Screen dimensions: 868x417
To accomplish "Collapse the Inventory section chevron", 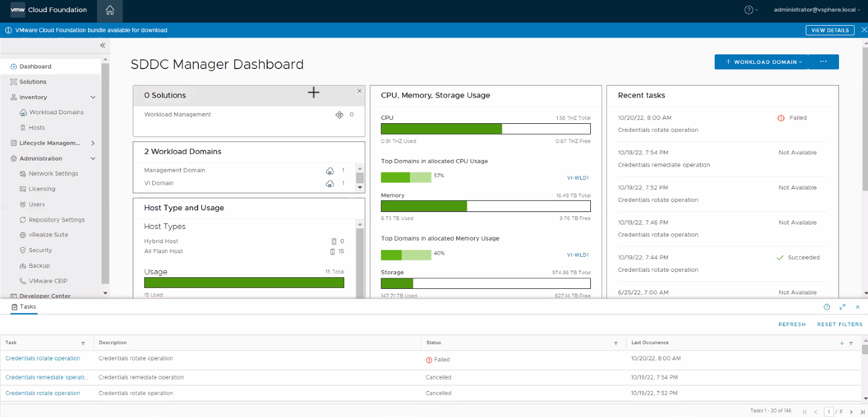I will pyautogui.click(x=93, y=98).
